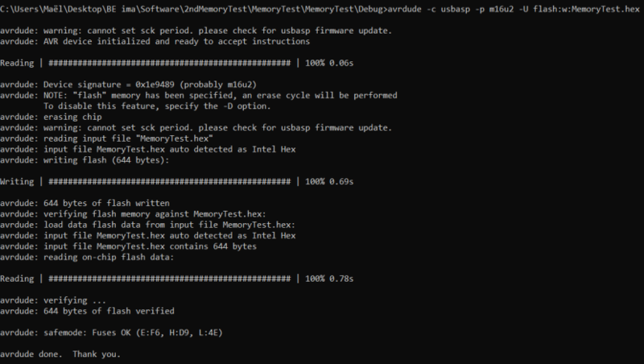Click the first Reading progress bar
Screen dimensions: 644x364
[169, 62]
